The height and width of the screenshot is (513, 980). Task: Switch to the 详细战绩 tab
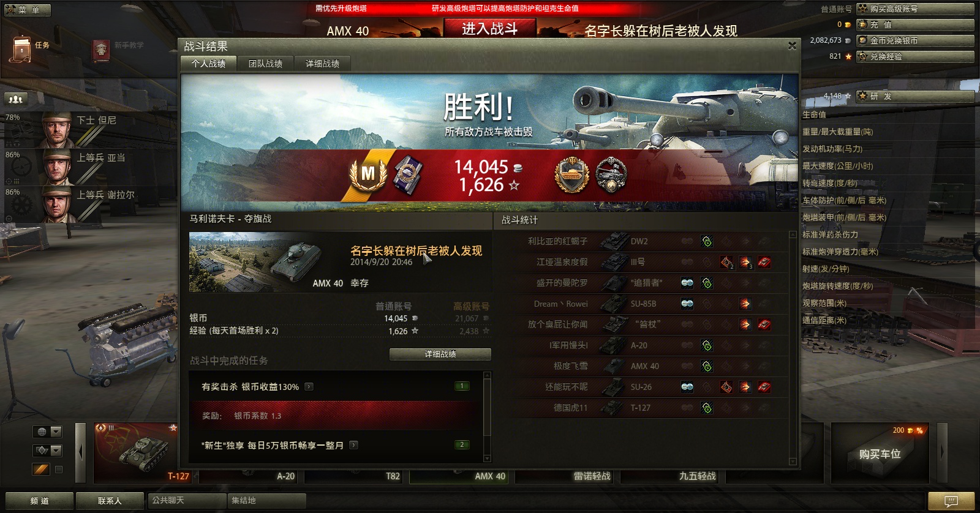(322, 63)
